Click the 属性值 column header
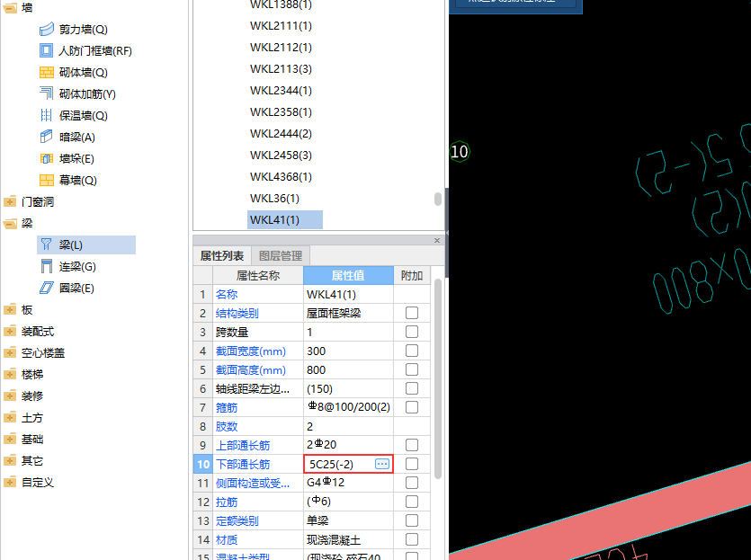This screenshot has width=751, height=560. (x=348, y=276)
